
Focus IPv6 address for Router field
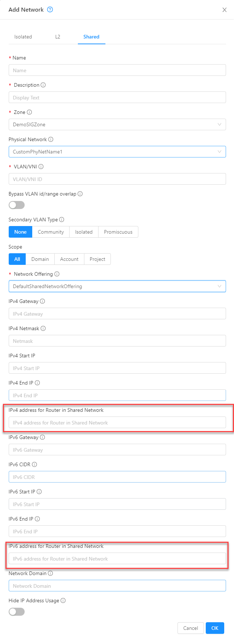[117, 558]
